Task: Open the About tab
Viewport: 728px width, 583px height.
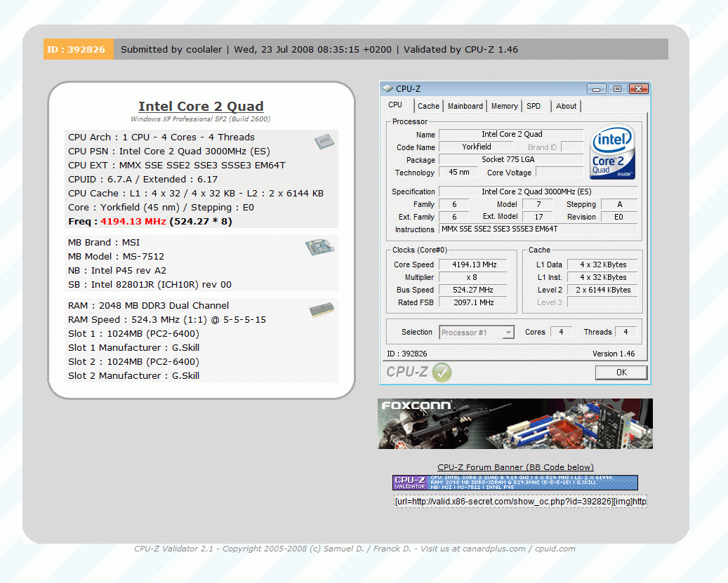Action: [566, 106]
